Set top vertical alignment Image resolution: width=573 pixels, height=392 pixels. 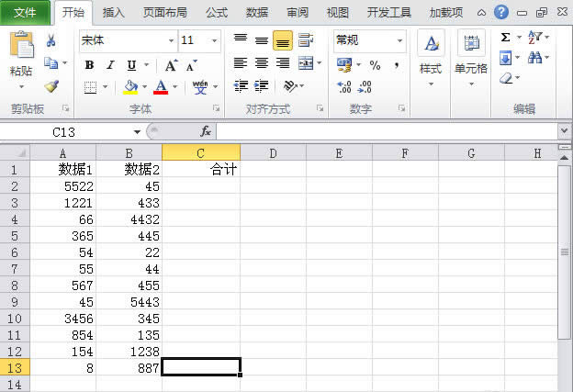pos(241,39)
